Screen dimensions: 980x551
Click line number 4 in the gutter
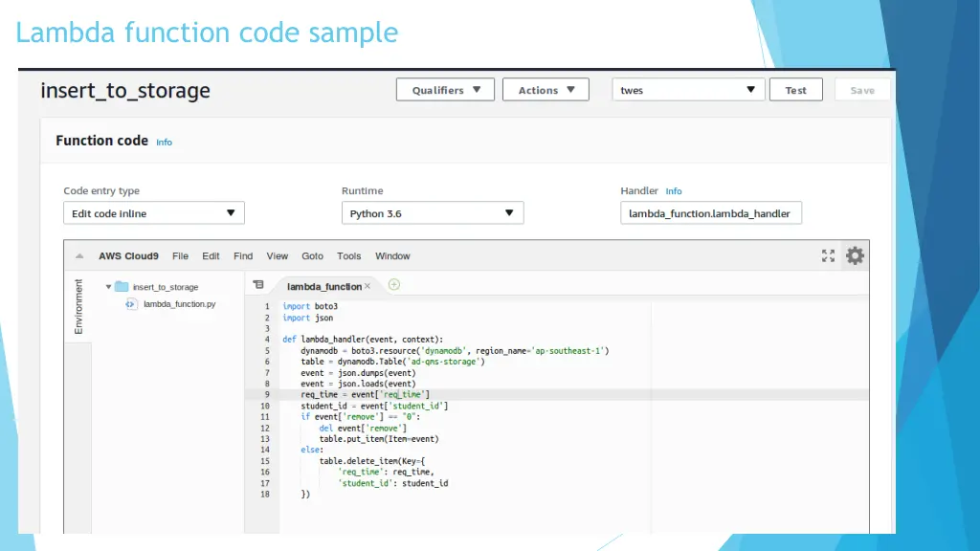267,340
